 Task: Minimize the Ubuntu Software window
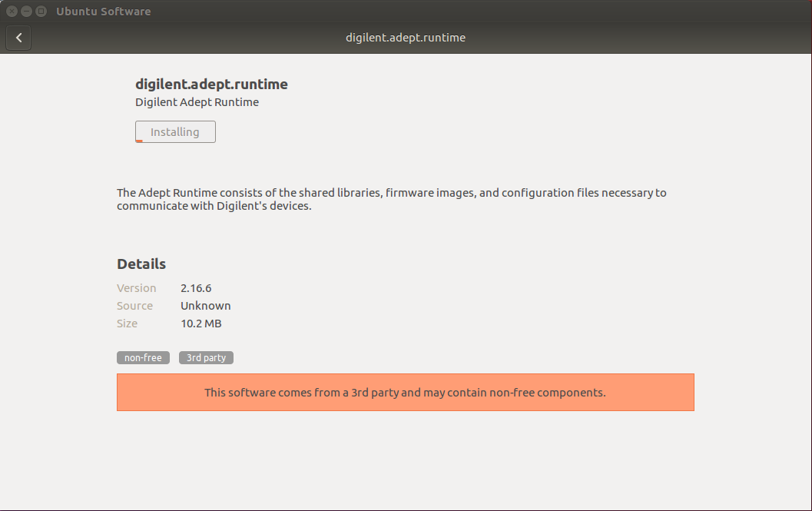pos(26,11)
